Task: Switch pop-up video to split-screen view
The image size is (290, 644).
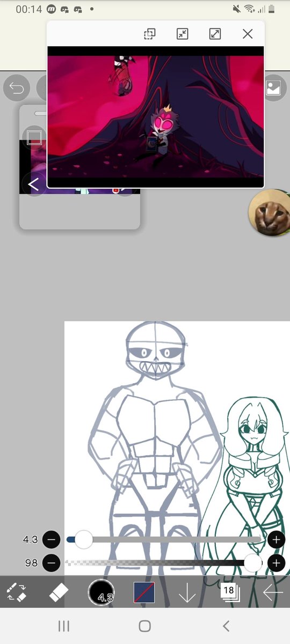Action: (x=149, y=34)
